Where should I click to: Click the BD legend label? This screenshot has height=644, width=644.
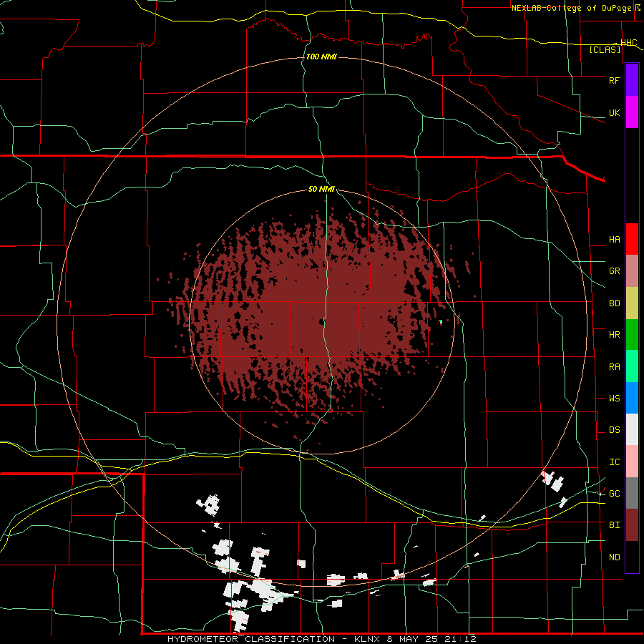click(x=614, y=303)
